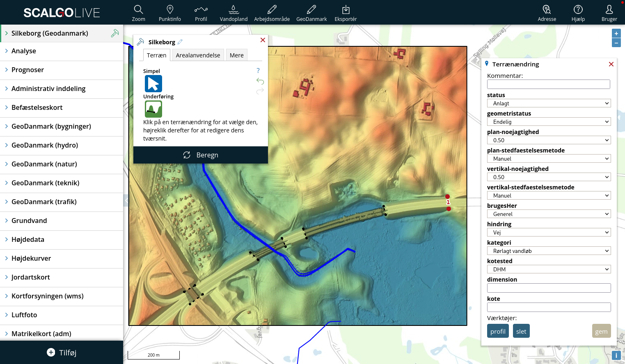The width and height of the screenshot is (625, 364).
Task: Click the dimension input field
Action: (x=549, y=288)
